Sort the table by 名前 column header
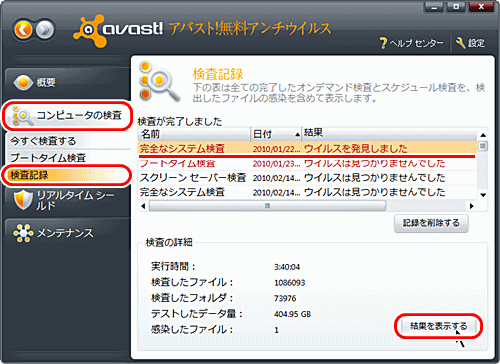 point(194,134)
